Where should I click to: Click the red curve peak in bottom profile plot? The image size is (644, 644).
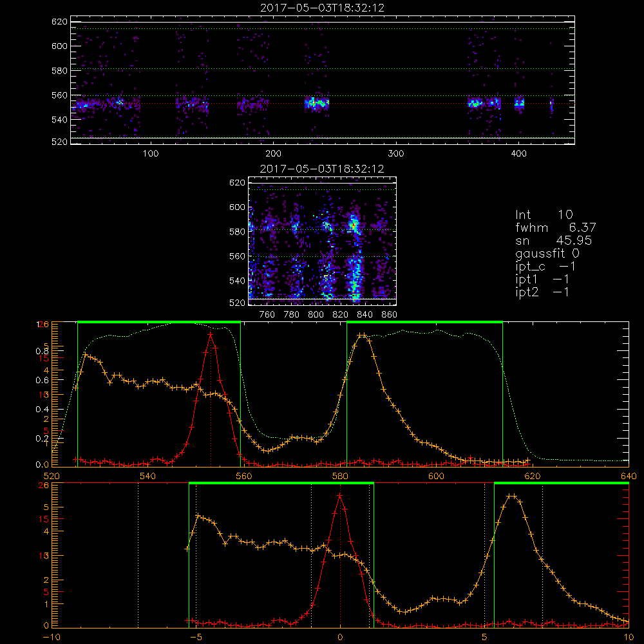[x=340, y=496]
